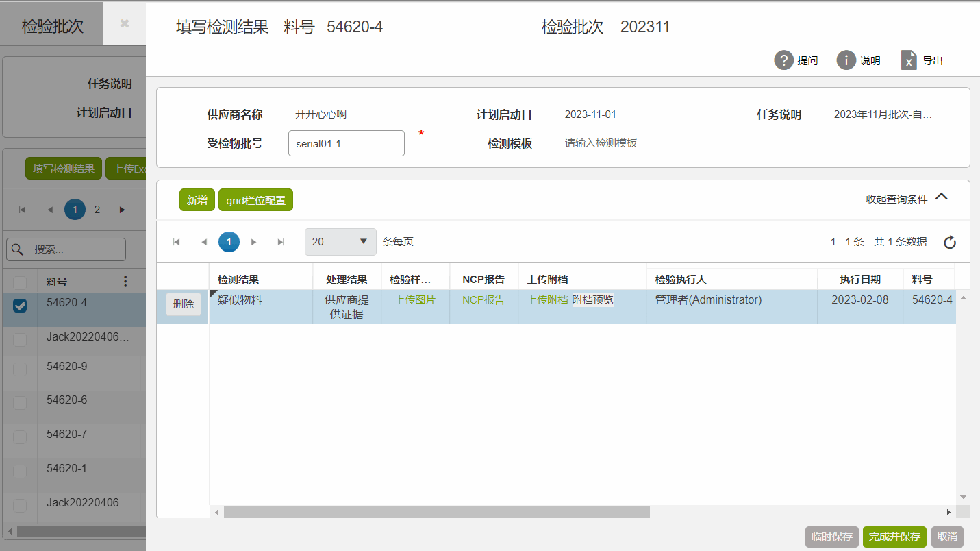Open 料号 column menu (three dots)

pos(125,282)
